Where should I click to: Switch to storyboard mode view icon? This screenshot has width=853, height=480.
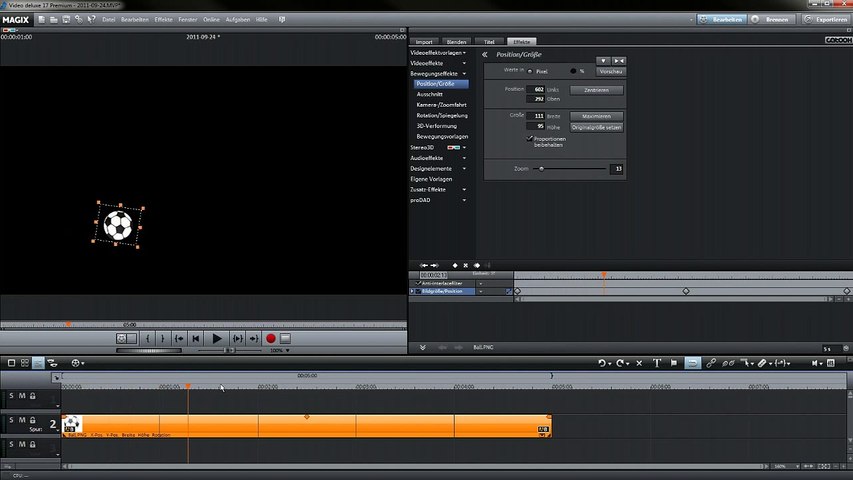pyautogui.click(x=11, y=363)
